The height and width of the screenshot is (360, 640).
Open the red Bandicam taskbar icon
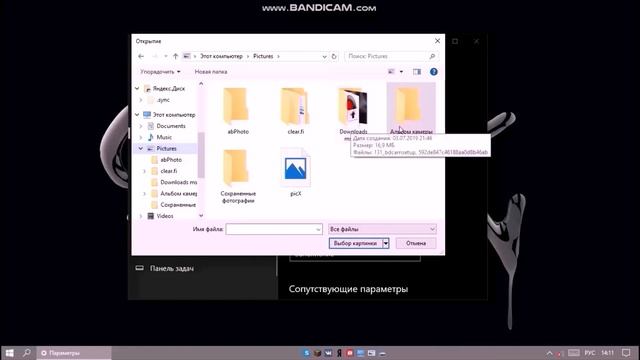350,353
